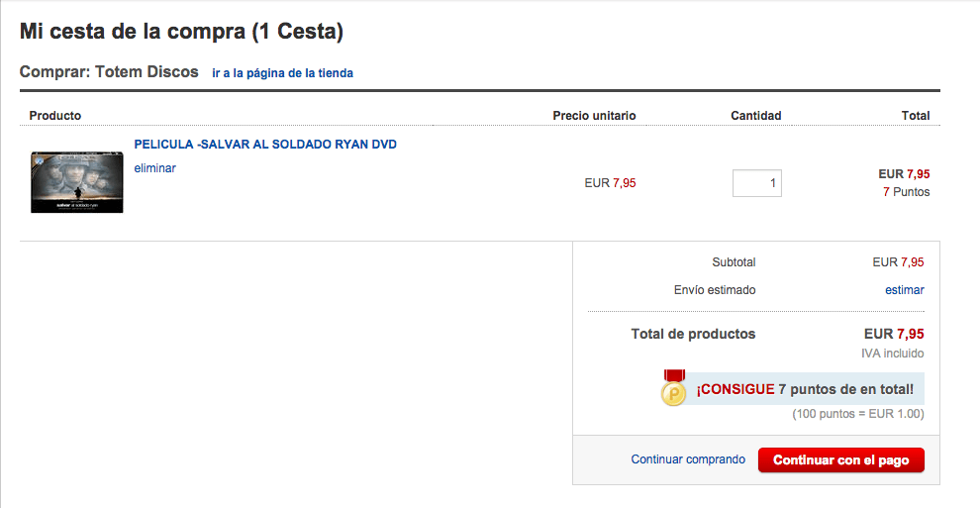Click the Total de productos label
Screen dimensions: 980x508
[x=693, y=334]
